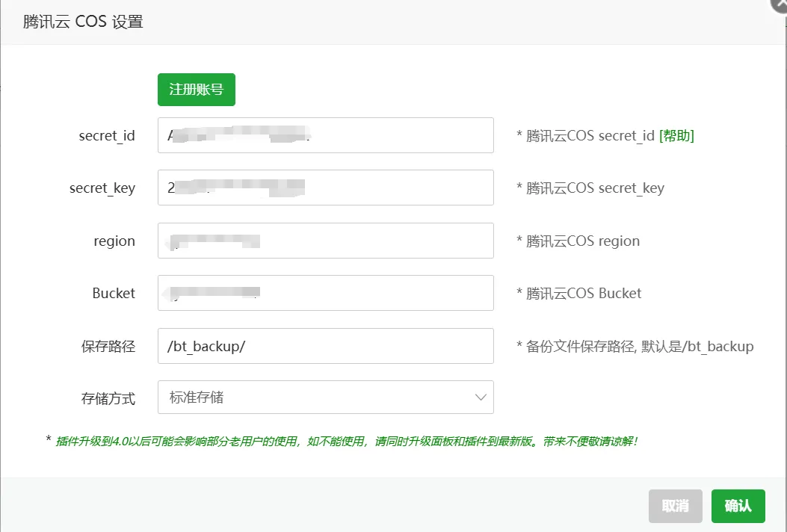Click the secret_key field label
Image resolution: width=787 pixels, height=532 pixels.
tap(102, 188)
